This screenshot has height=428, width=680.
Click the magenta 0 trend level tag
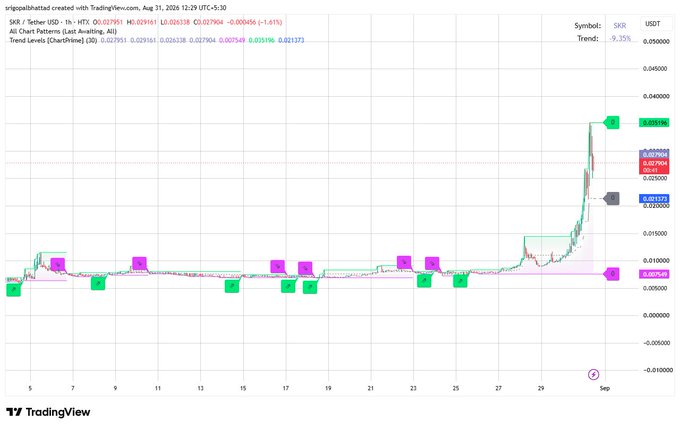click(x=612, y=274)
